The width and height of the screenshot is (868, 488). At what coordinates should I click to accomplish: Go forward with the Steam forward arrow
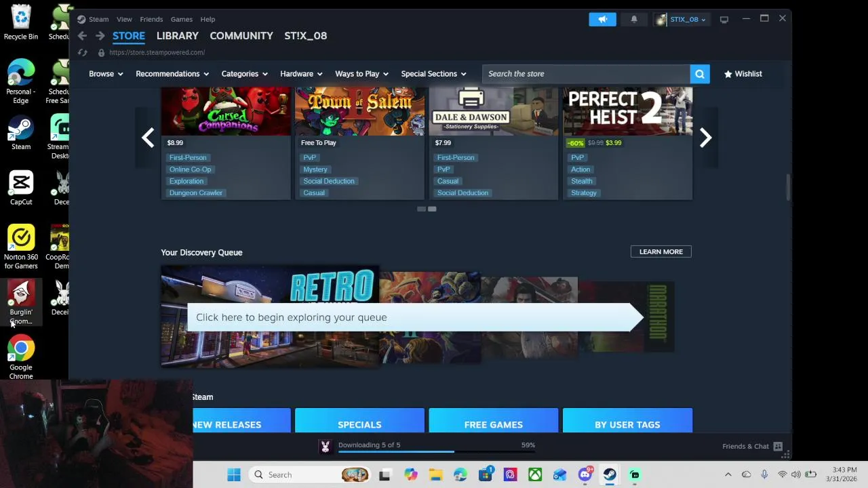click(x=100, y=36)
